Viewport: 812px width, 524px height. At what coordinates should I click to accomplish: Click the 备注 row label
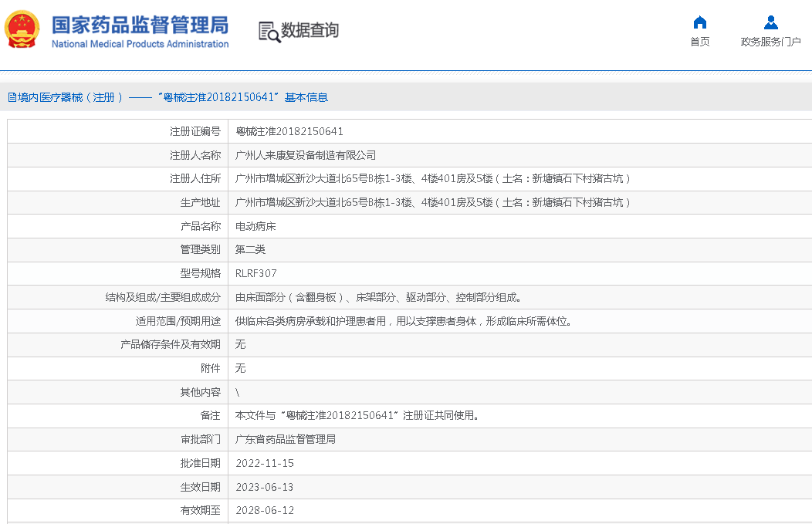point(211,415)
